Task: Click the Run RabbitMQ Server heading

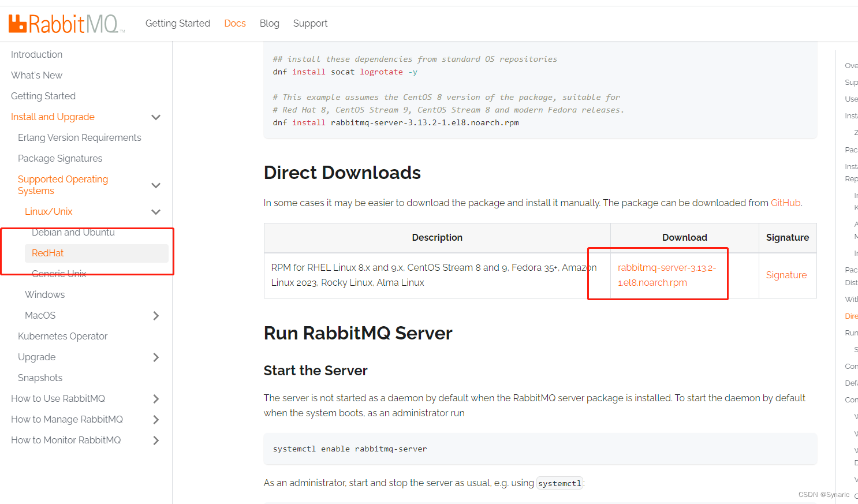Action: tap(358, 333)
